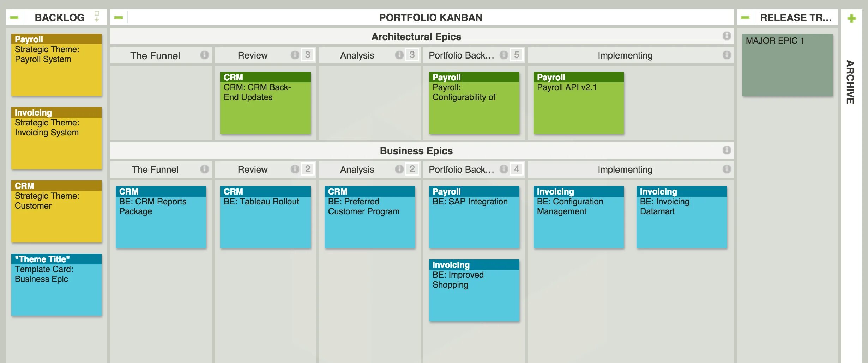Screen dimensions: 868x363
Task: Select the BE: Tableau Rollout card
Action: 265,217
